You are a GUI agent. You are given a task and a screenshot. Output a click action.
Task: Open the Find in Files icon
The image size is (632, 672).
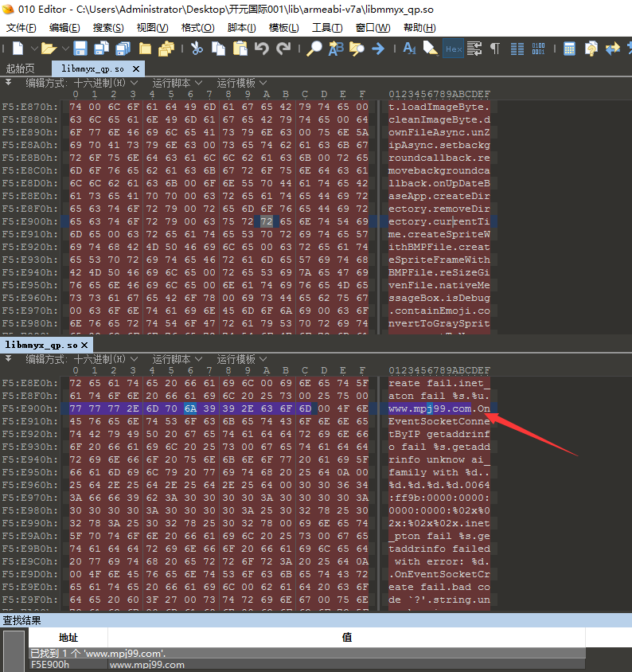click(x=357, y=49)
